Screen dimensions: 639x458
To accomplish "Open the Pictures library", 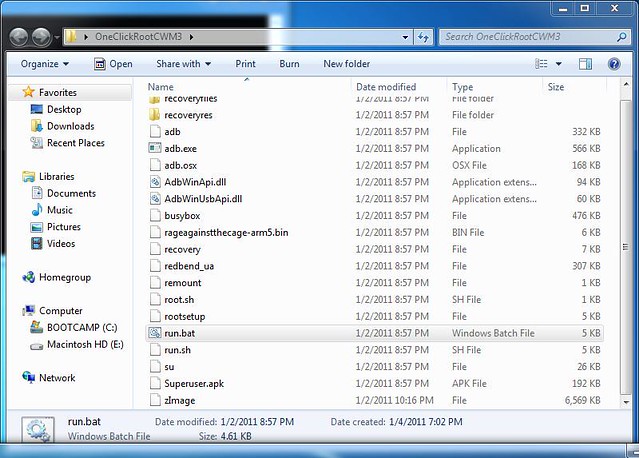I will (64, 227).
